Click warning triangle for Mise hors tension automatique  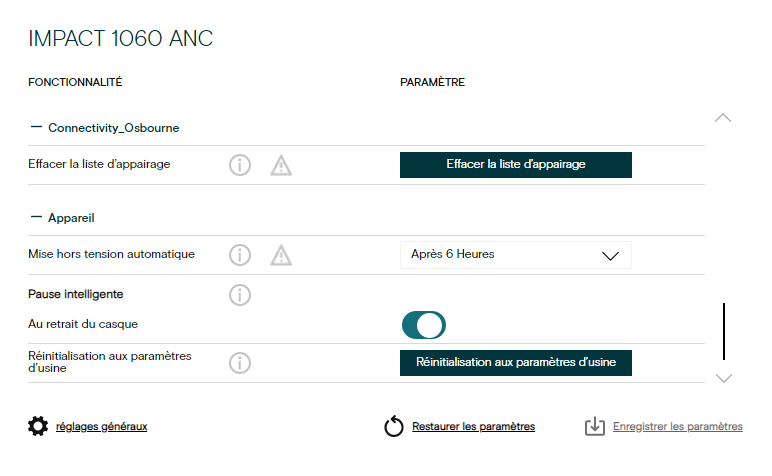(281, 256)
